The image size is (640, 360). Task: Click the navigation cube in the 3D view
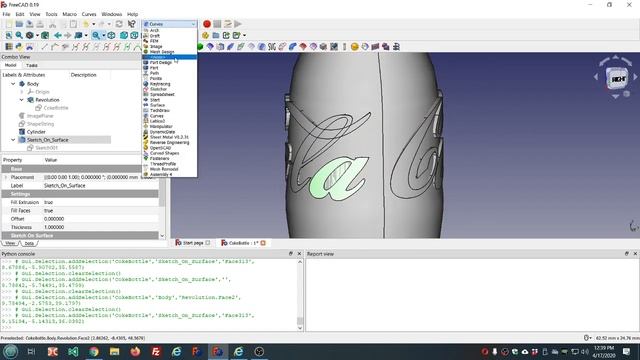click(x=617, y=78)
